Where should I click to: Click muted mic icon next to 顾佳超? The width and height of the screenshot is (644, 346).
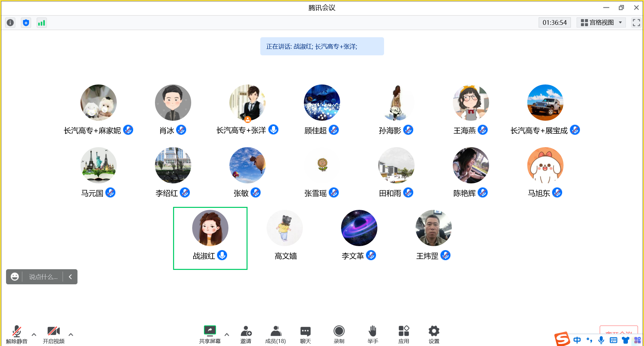[x=334, y=130]
